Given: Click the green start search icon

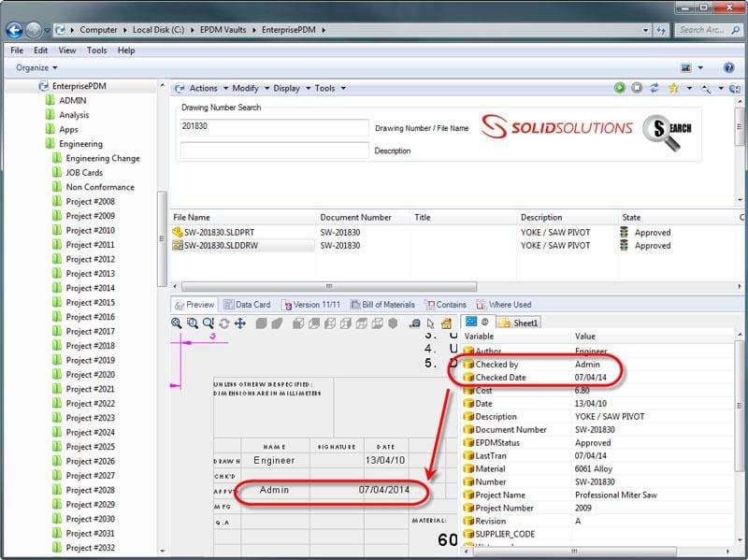Looking at the screenshot, I should click(x=619, y=88).
